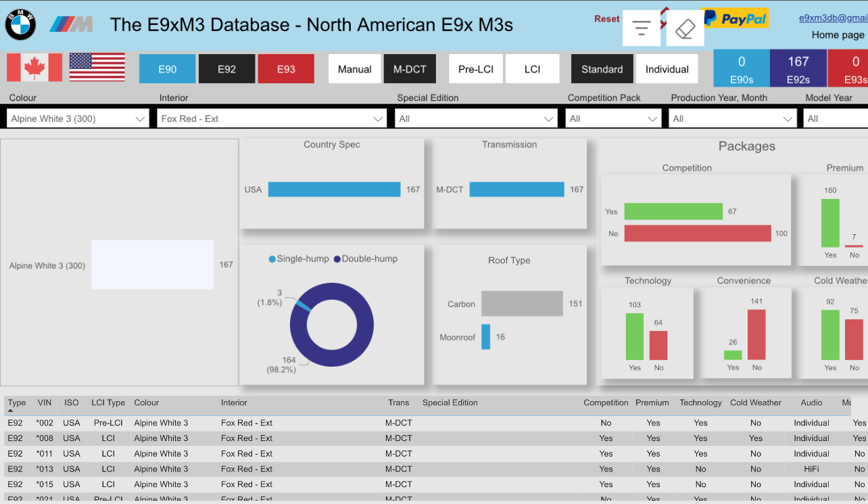Viewport: 868px width, 504px height.
Task: Filter by the USA flag
Action: (97, 68)
